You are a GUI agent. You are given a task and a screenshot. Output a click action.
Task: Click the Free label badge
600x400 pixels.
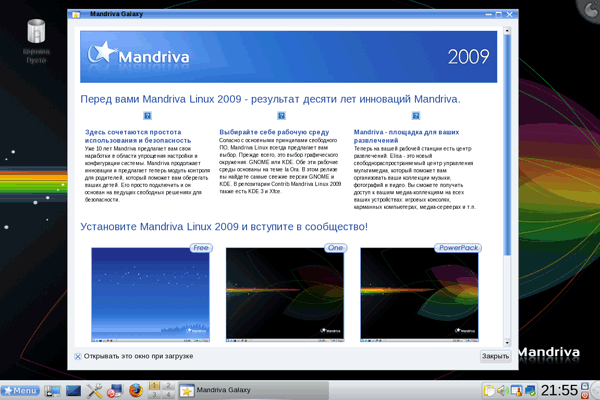(x=201, y=248)
